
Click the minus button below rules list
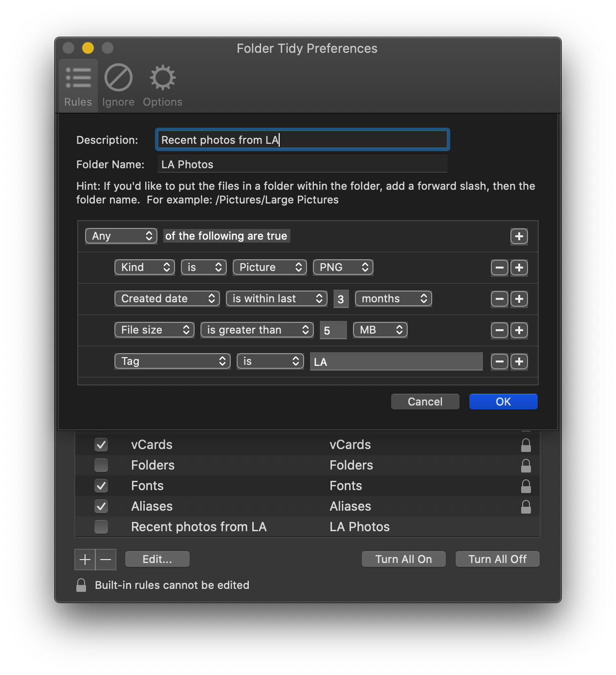click(106, 559)
